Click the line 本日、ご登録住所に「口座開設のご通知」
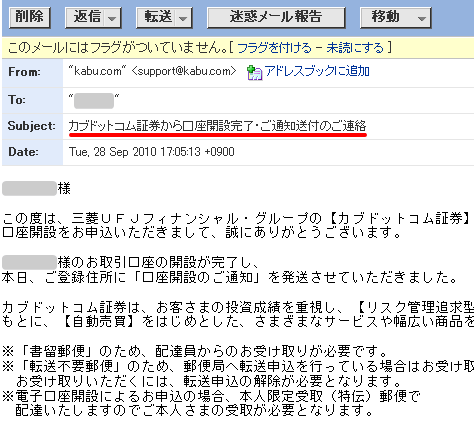The width and height of the screenshot is (474, 422). click(x=229, y=277)
